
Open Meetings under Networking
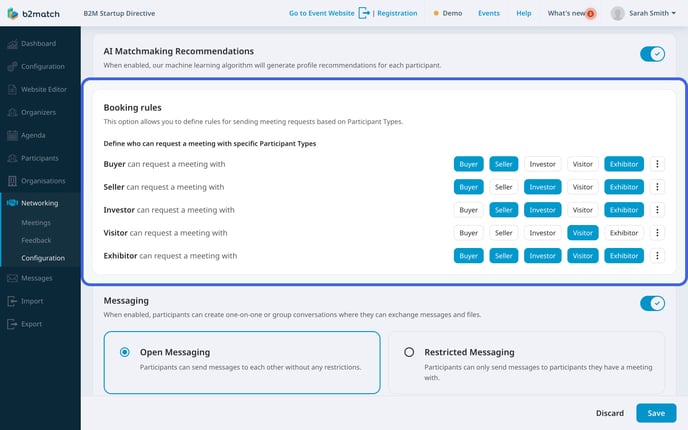pos(36,223)
